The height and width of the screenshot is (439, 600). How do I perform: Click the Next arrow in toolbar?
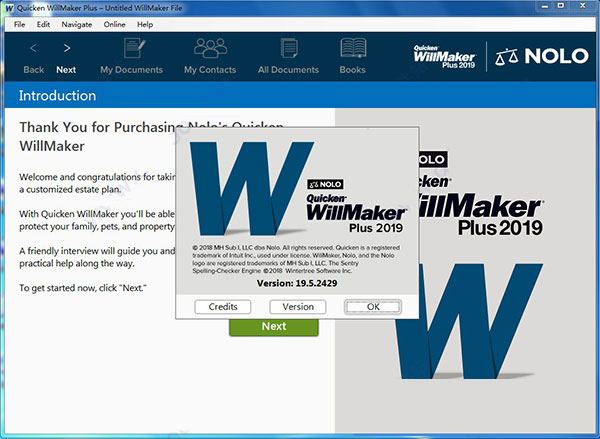pos(67,48)
